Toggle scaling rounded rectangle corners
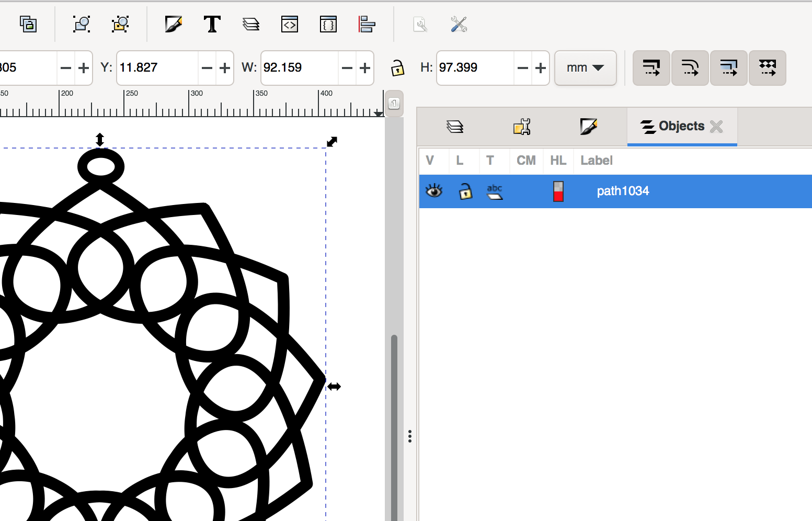Screen dimensions: 812x521 pos(690,68)
